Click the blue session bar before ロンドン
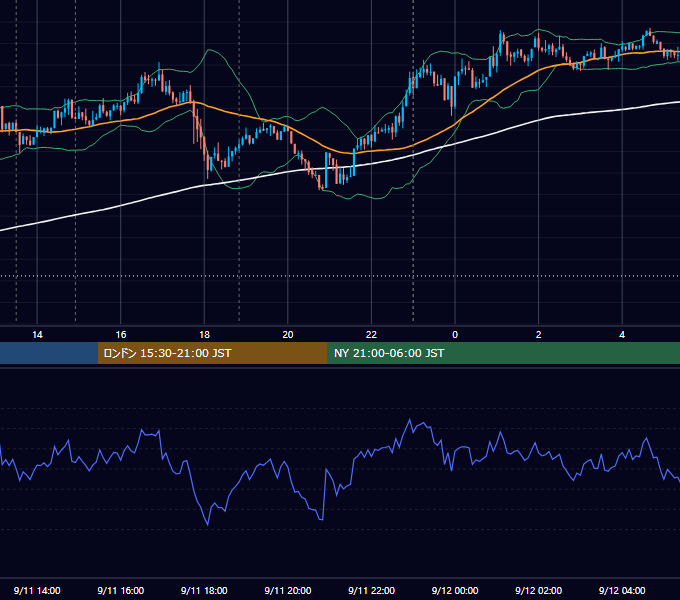 pos(49,353)
